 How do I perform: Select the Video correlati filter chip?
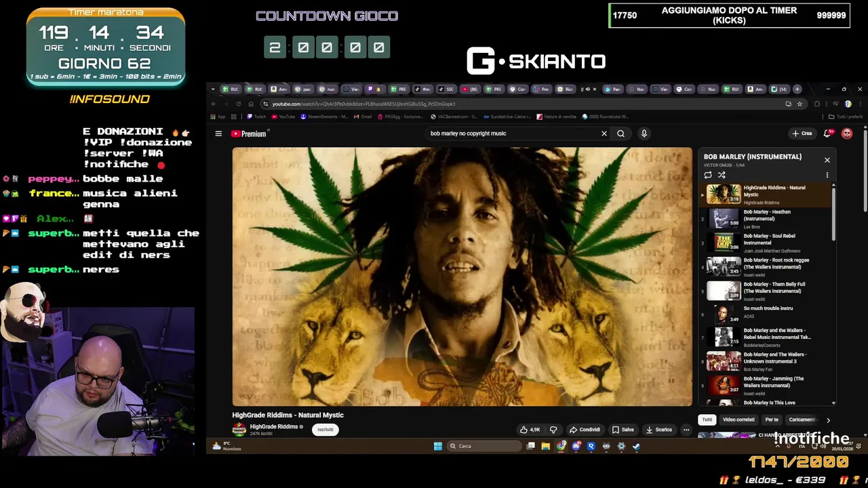[x=738, y=420]
